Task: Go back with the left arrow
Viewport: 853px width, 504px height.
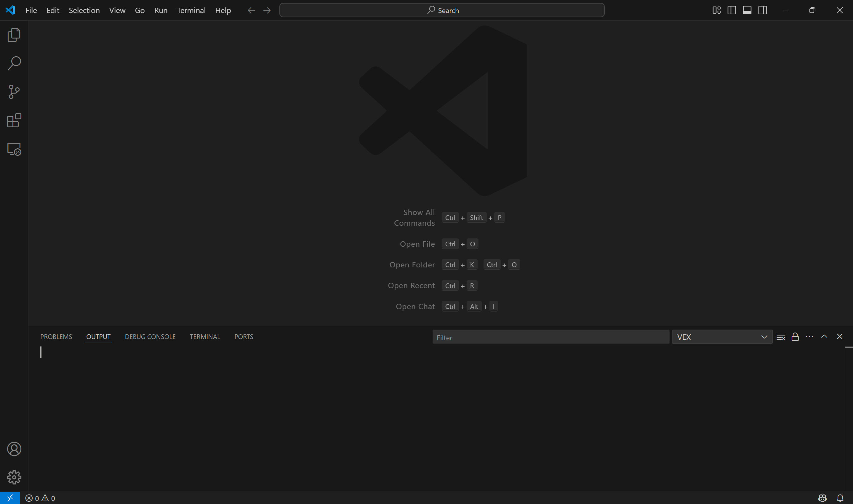Action: (x=251, y=10)
